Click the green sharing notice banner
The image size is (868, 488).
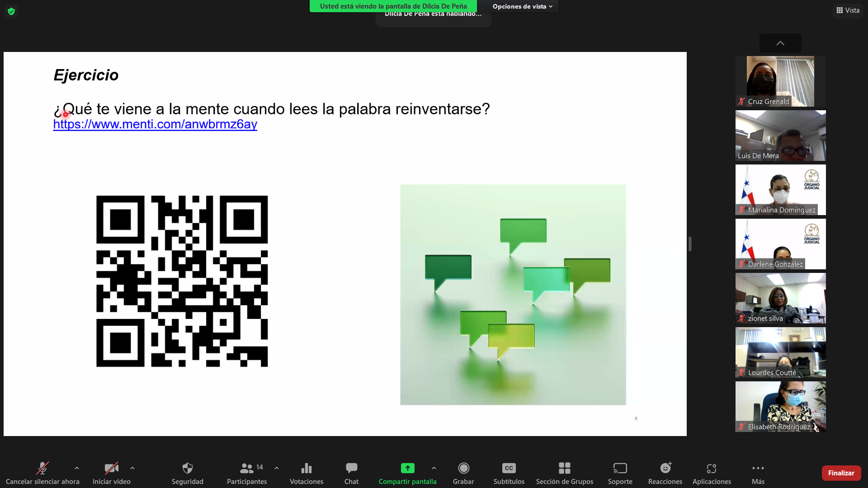click(x=393, y=6)
